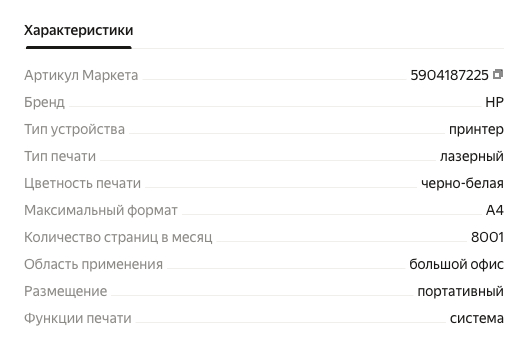Click the brand value HP

tap(494, 102)
